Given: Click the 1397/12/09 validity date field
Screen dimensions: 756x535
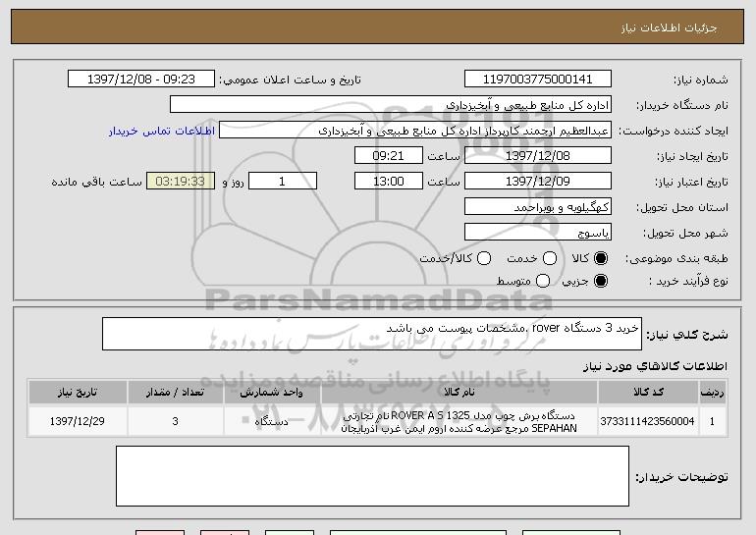Looking at the screenshot, I should coord(537,182).
